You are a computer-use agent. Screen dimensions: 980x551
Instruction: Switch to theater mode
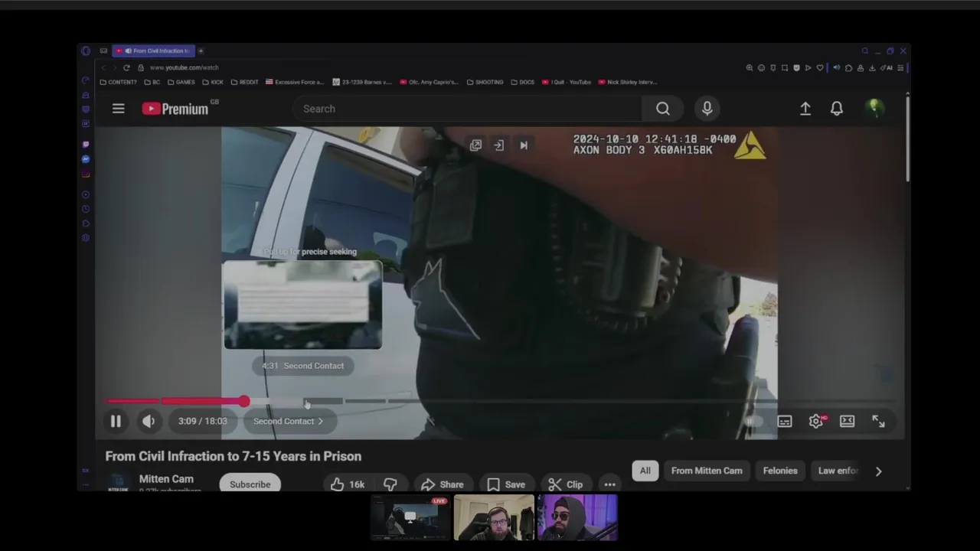click(x=847, y=421)
